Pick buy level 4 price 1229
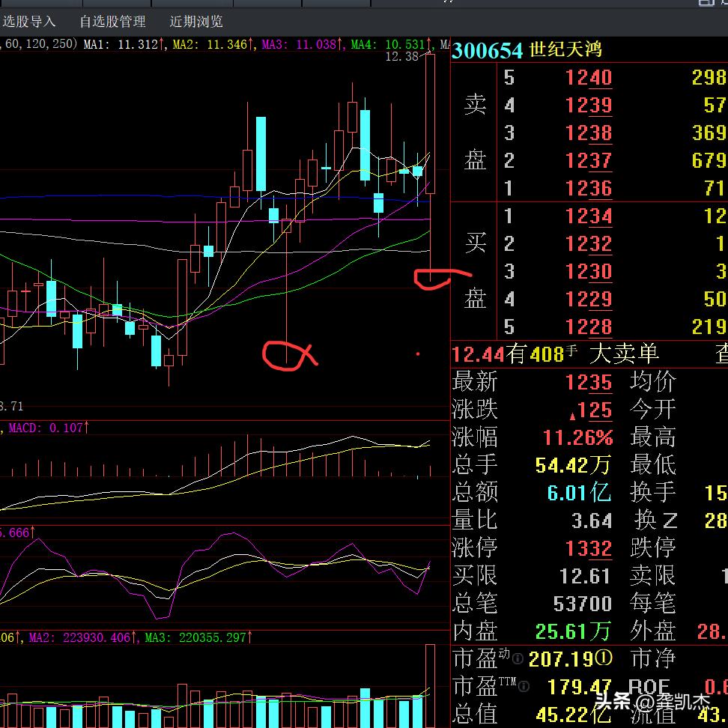 pos(588,299)
